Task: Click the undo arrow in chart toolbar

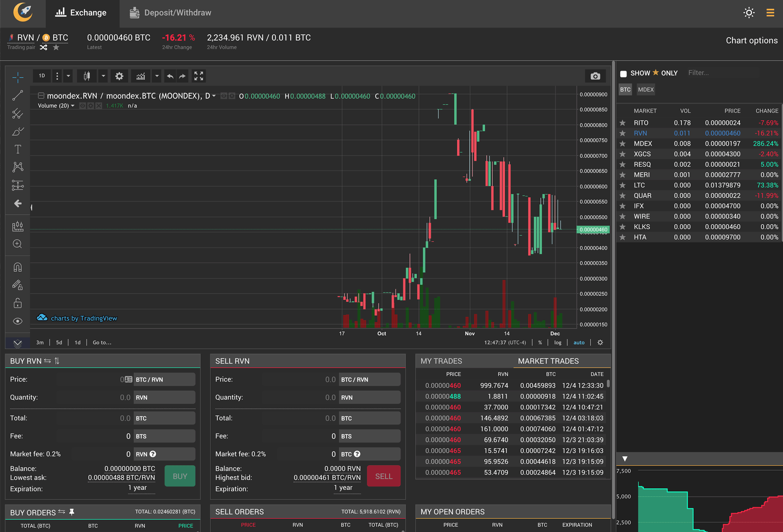Action: [x=170, y=76]
